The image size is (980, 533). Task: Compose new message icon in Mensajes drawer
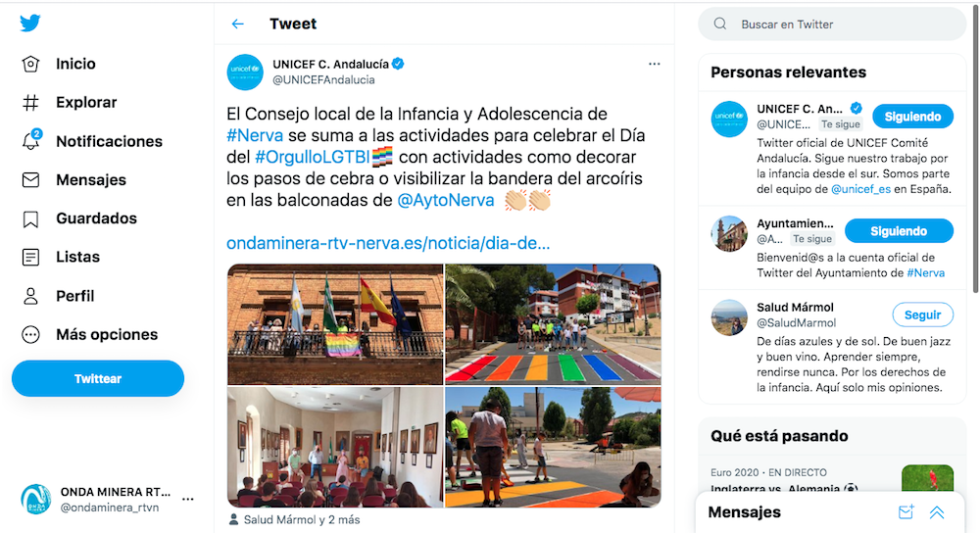[x=906, y=512]
